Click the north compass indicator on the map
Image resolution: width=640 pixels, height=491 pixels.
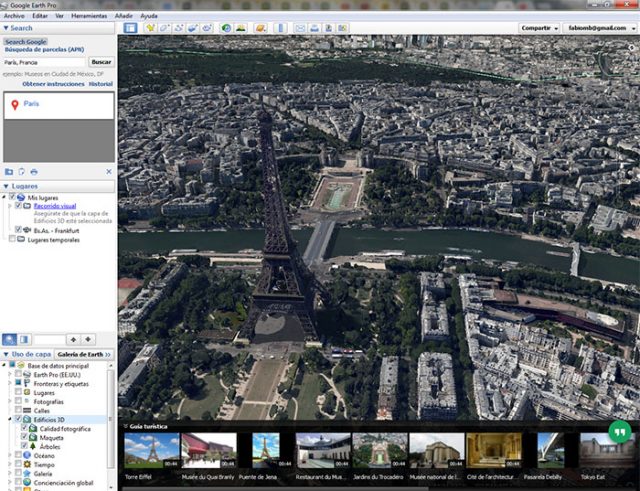[631, 48]
